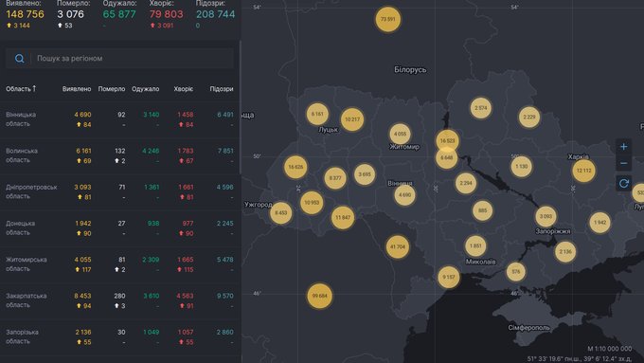The height and width of the screenshot is (363, 644).
Task: Sort by the Область column arrow
Action: coord(34,88)
